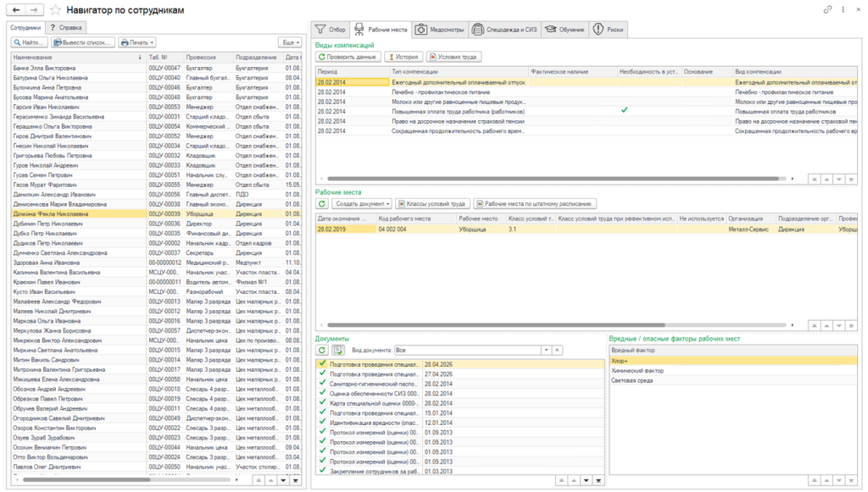Click the back navigation arrow
The width and height of the screenshot is (868, 492).
[16, 10]
